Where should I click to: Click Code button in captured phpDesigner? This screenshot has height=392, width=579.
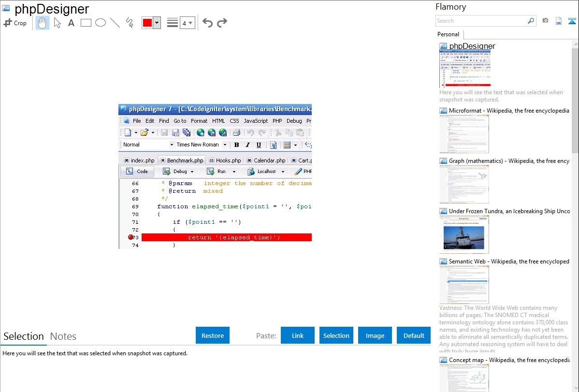[137, 172]
